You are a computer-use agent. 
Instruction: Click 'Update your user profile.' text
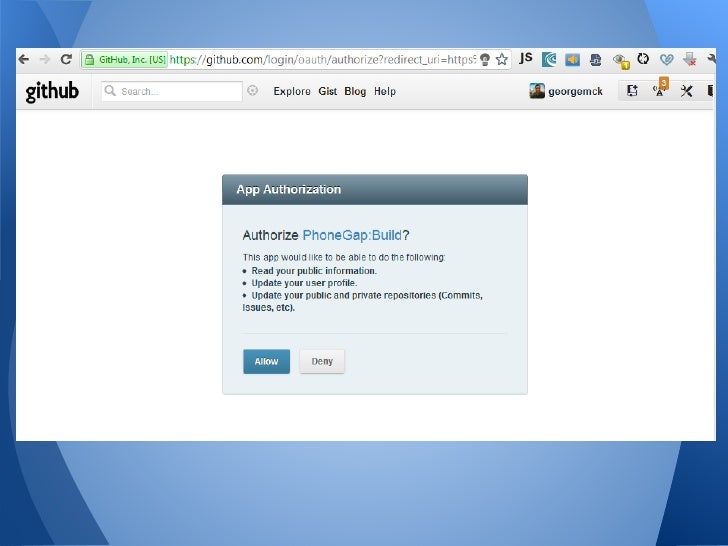coord(304,283)
